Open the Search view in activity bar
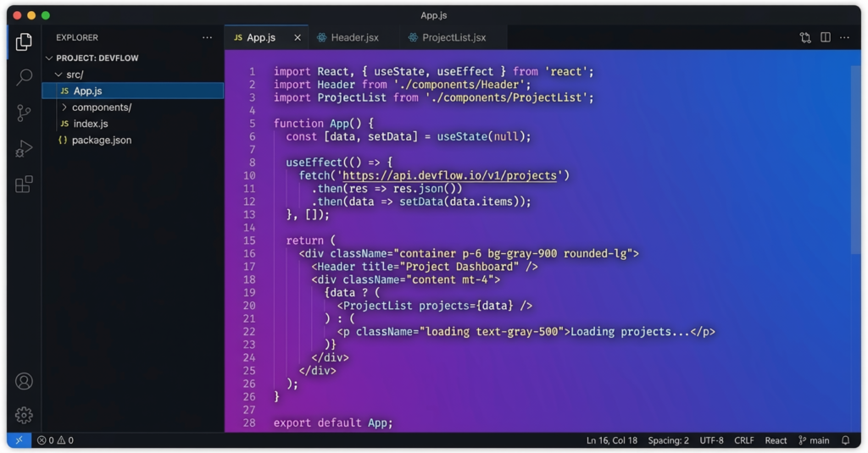This screenshot has height=453, width=868. pyautogui.click(x=24, y=77)
